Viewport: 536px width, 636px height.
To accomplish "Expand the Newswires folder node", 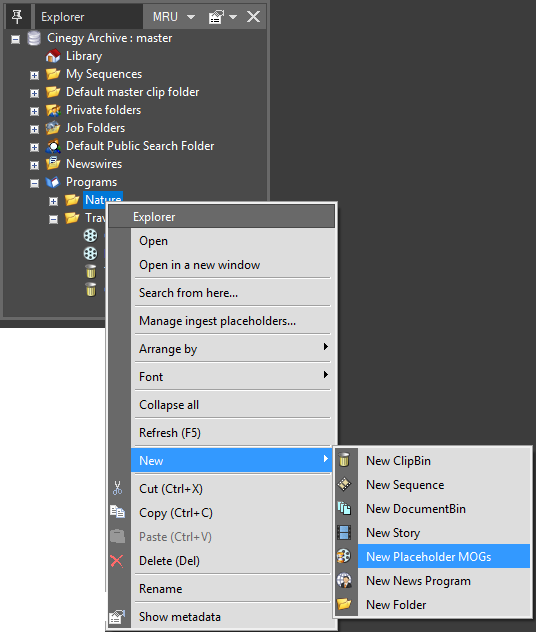I will click(34, 165).
